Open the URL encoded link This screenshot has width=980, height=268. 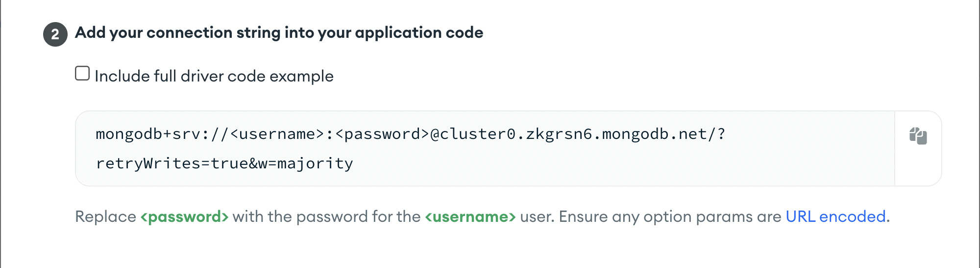click(835, 216)
